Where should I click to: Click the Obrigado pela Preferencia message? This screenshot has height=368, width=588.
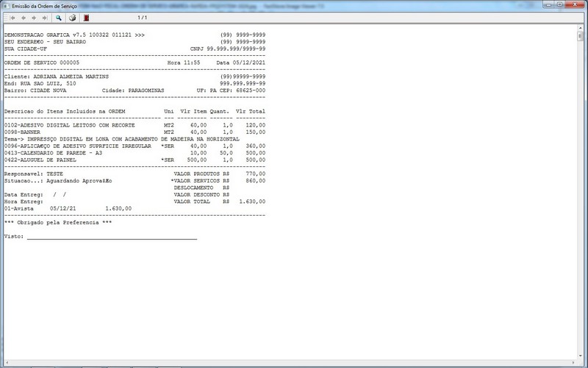pyautogui.click(x=58, y=222)
